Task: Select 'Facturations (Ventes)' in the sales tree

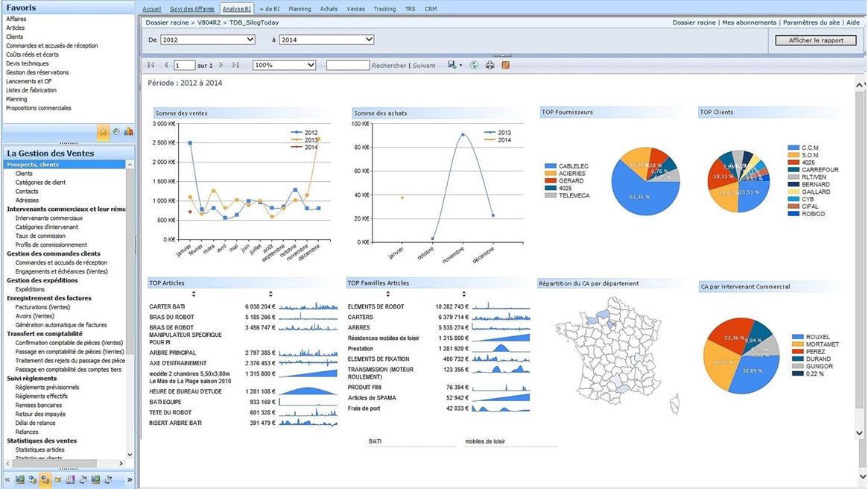Action: click(x=42, y=307)
